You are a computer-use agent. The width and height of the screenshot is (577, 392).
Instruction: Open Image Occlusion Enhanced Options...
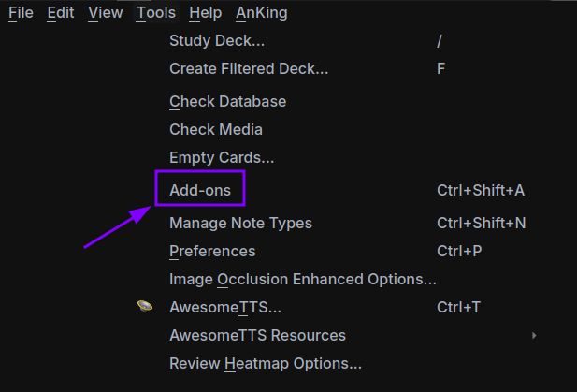pyautogui.click(x=302, y=279)
